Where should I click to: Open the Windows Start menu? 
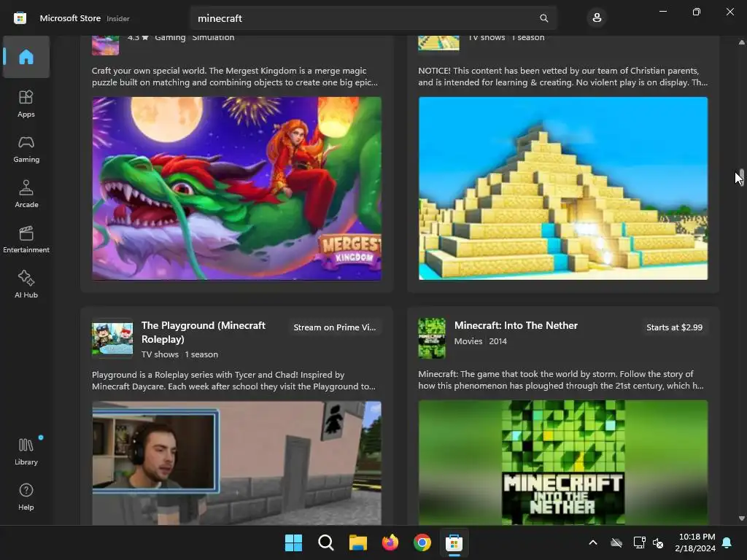pyautogui.click(x=293, y=542)
